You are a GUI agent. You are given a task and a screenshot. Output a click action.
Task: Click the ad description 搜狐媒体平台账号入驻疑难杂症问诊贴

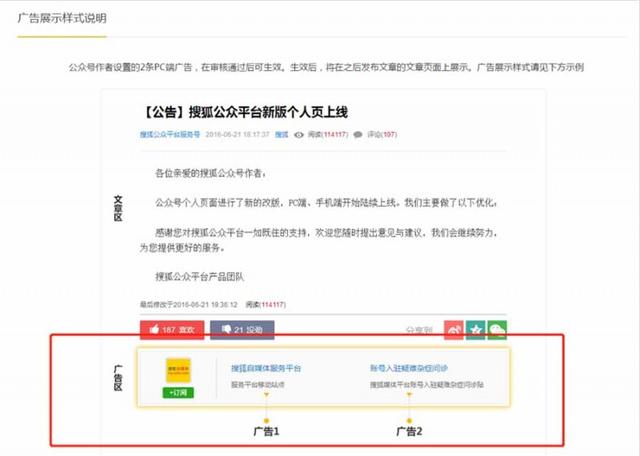tap(427, 385)
